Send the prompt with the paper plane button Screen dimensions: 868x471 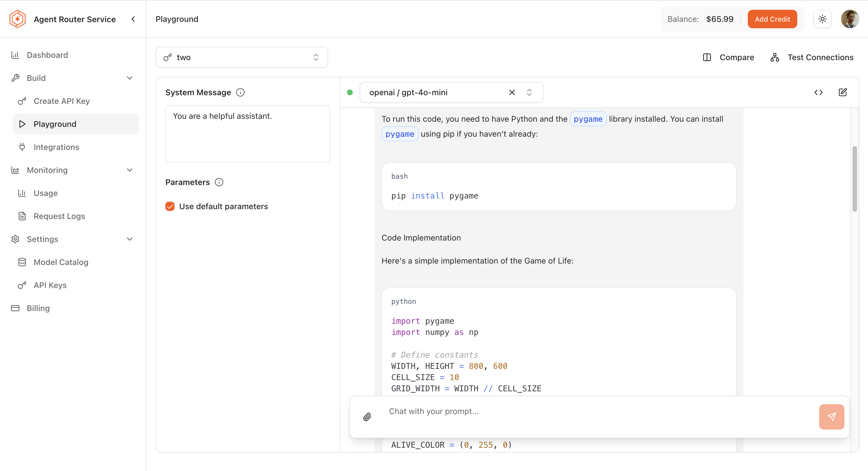(831, 417)
